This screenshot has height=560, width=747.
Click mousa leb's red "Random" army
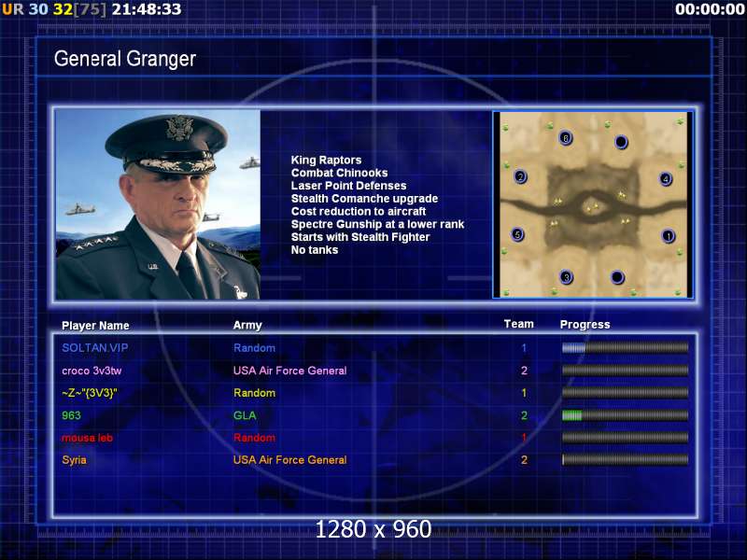[254, 438]
